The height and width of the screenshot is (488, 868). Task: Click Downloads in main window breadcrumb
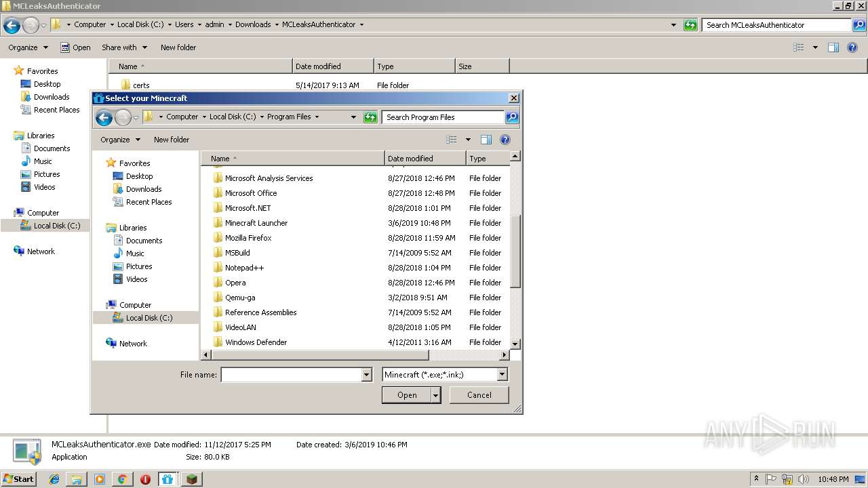(x=253, y=24)
